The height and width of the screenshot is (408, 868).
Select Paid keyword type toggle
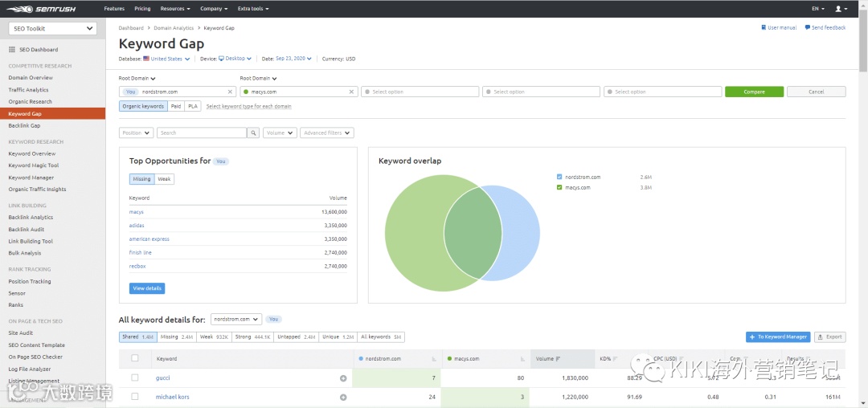click(x=176, y=106)
